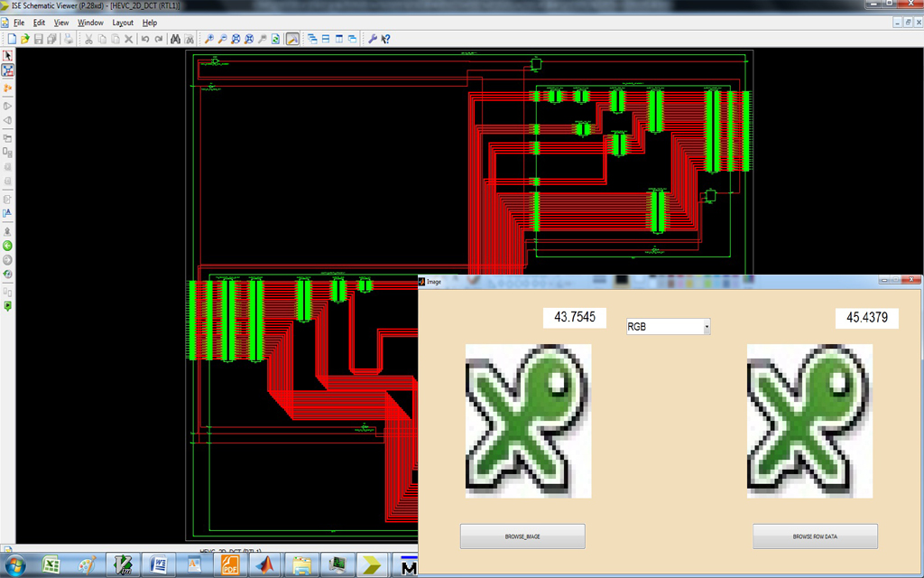Click the left frog image preview
The image size is (924, 578).
point(528,421)
